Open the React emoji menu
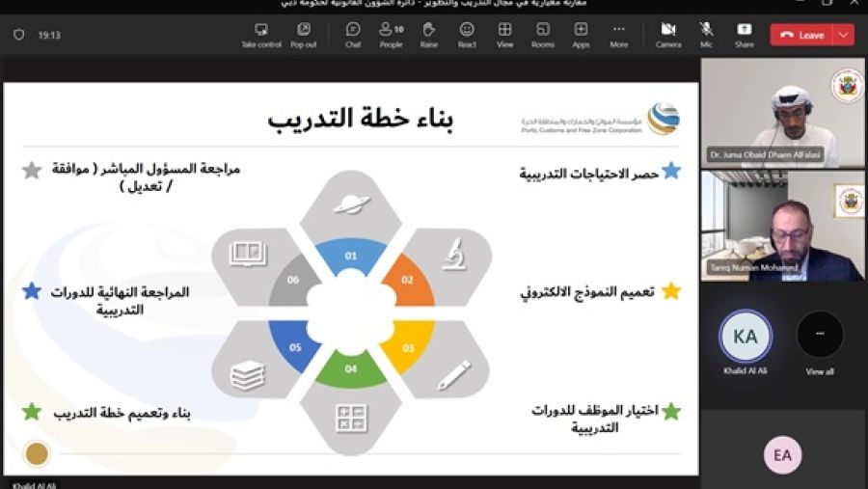This screenshot has width=868, height=489. [467, 35]
